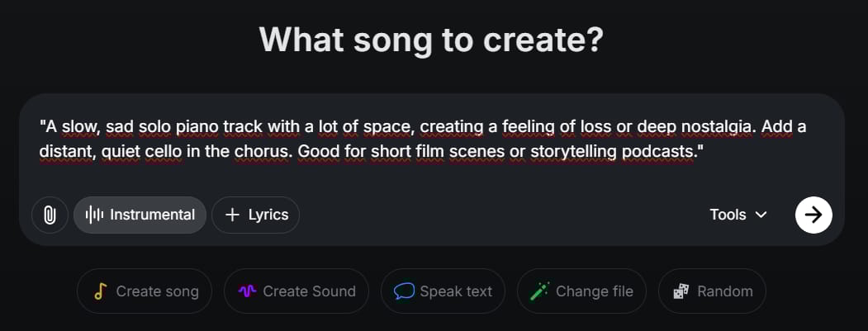
Task: Switch to the Create Sound mode label
Action: click(309, 291)
